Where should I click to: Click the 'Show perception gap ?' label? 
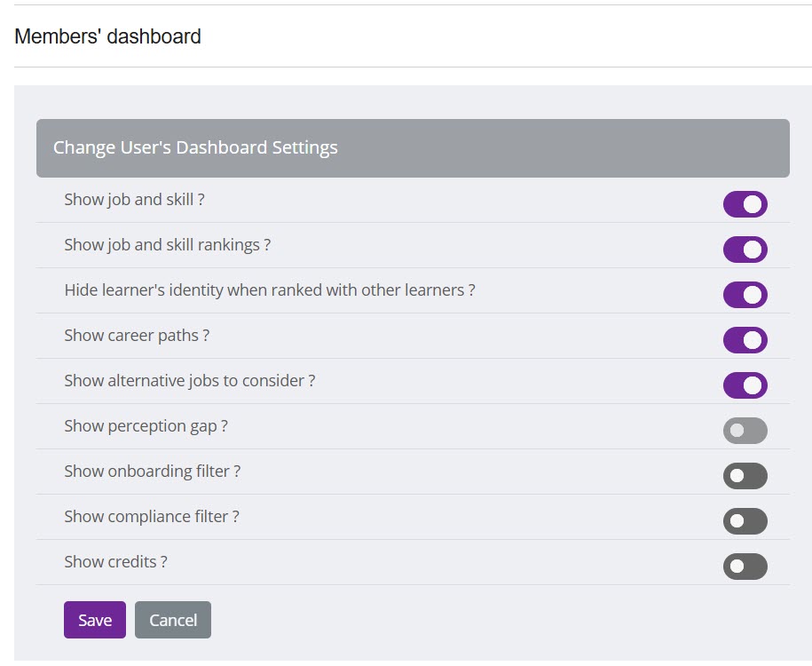146,426
